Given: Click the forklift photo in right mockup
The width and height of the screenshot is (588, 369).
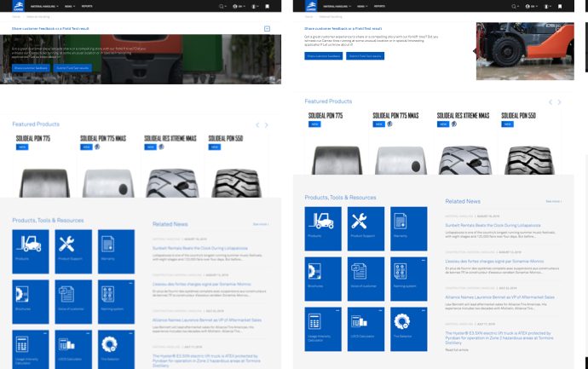Looking at the screenshot, I should pyautogui.click(x=525, y=51).
